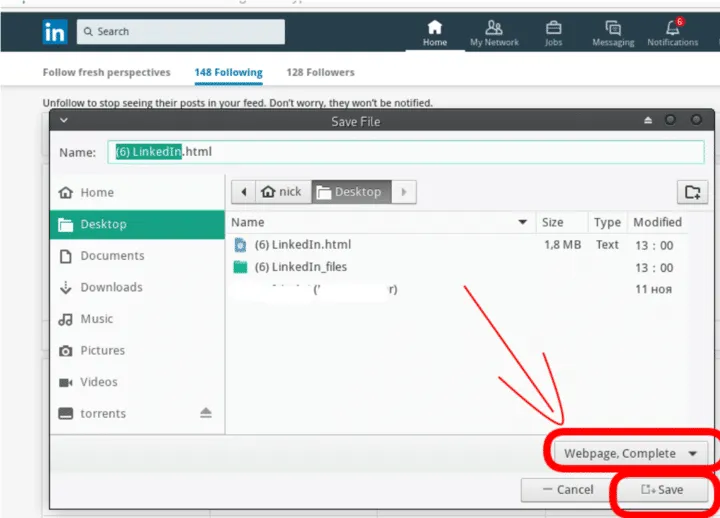Click the Save button
Viewport: 720px width, 518px height.
point(662,490)
